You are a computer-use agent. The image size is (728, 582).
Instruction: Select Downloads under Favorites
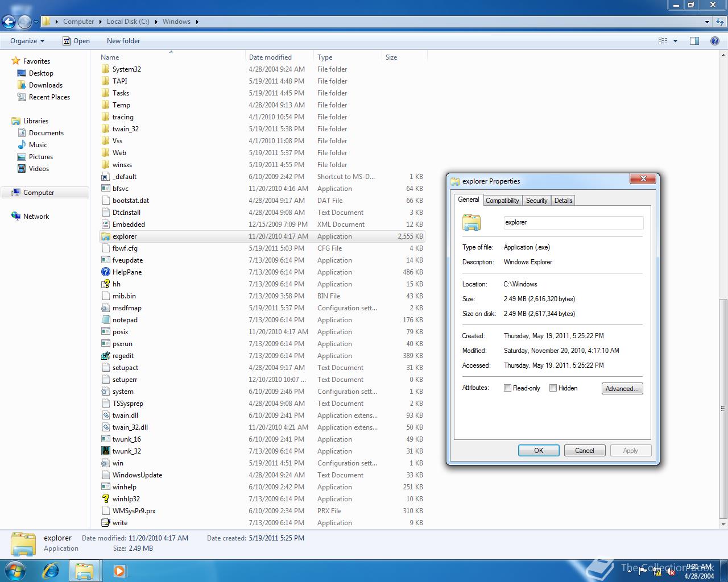coord(45,85)
